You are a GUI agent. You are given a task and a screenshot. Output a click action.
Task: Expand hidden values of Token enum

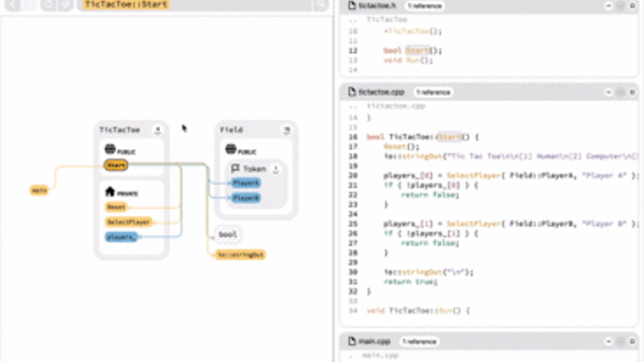[x=276, y=169]
